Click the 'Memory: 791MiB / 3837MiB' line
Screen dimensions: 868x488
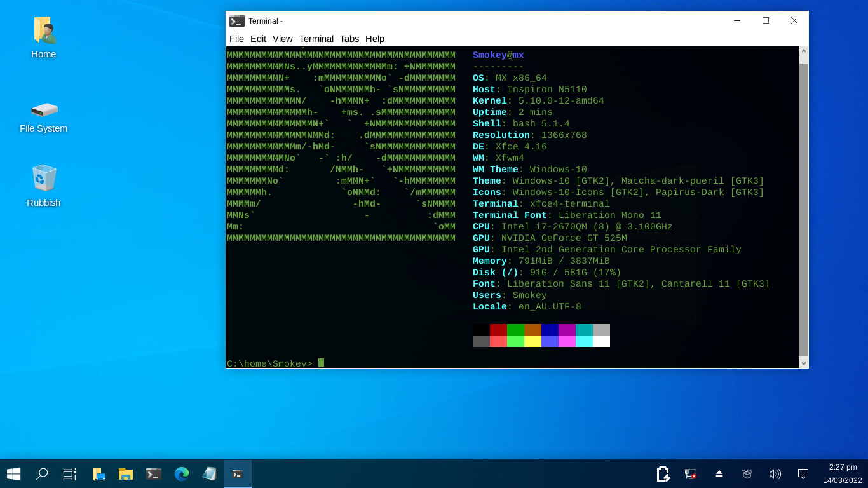pyautogui.click(x=541, y=261)
